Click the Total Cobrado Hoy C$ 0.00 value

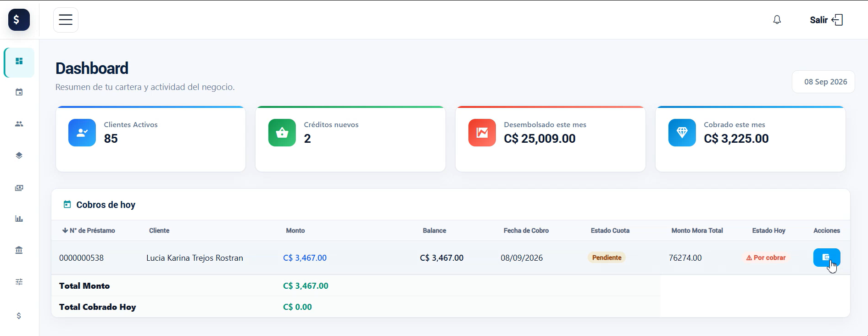tap(297, 307)
